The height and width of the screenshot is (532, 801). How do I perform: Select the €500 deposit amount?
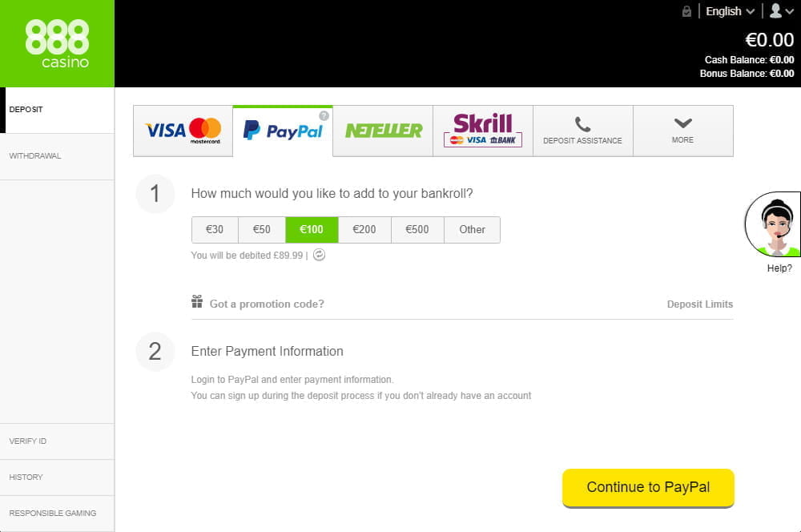(417, 229)
